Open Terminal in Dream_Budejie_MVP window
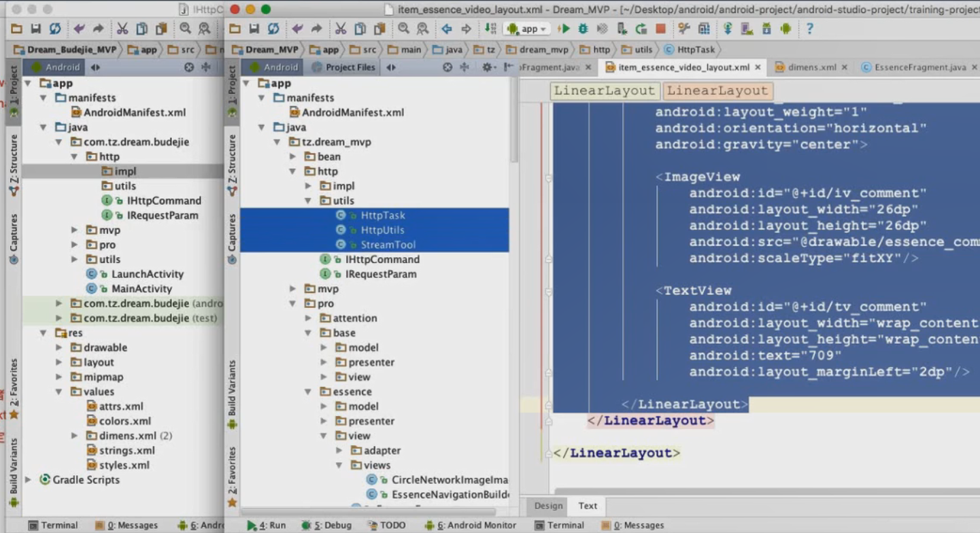The width and height of the screenshot is (980, 533). pos(53,525)
